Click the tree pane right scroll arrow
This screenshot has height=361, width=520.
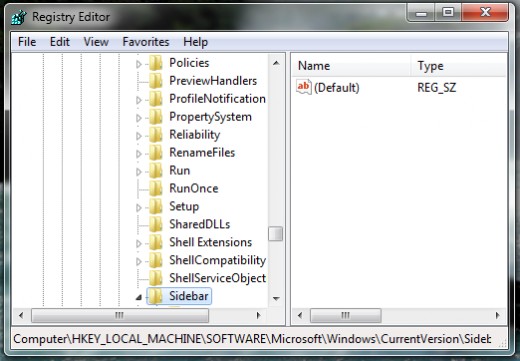pyautogui.click(x=258, y=315)
